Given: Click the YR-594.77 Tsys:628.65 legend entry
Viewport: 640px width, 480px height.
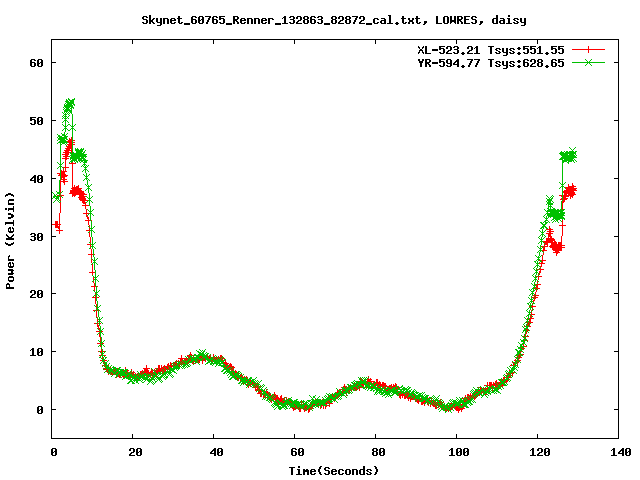Looking at the screenshot, I should pyautogui.click(x=491, y=63).
